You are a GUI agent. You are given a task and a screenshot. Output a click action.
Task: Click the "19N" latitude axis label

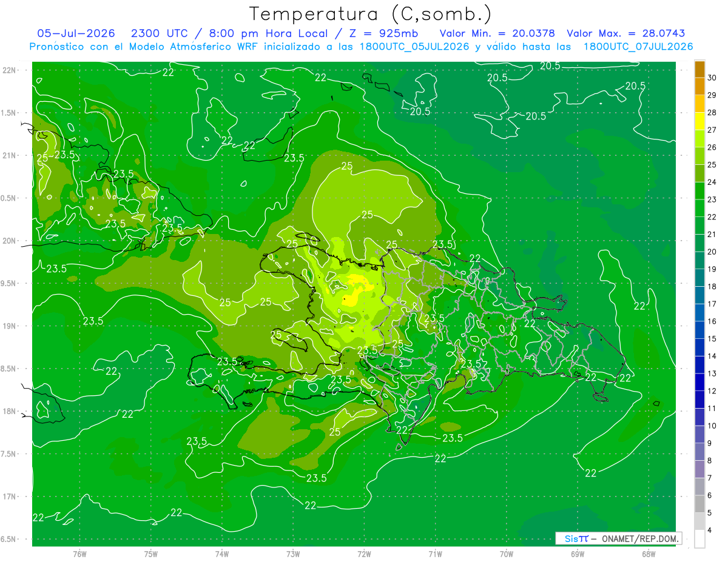(9, 326)
